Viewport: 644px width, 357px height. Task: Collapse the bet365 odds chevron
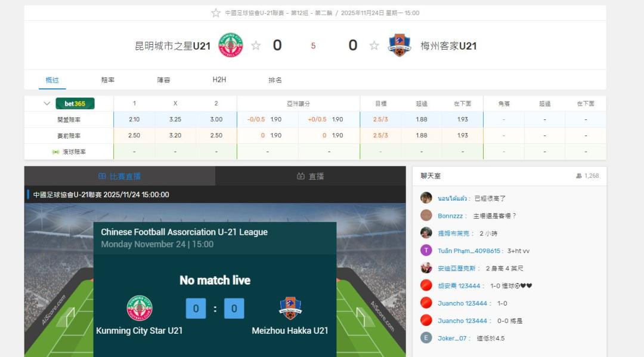point(47,103)
